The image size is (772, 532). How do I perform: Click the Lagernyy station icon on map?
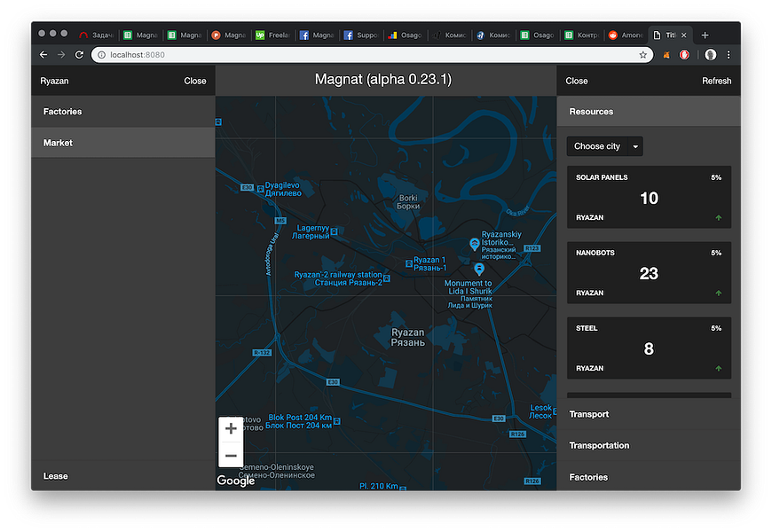(x=335, y=231)
